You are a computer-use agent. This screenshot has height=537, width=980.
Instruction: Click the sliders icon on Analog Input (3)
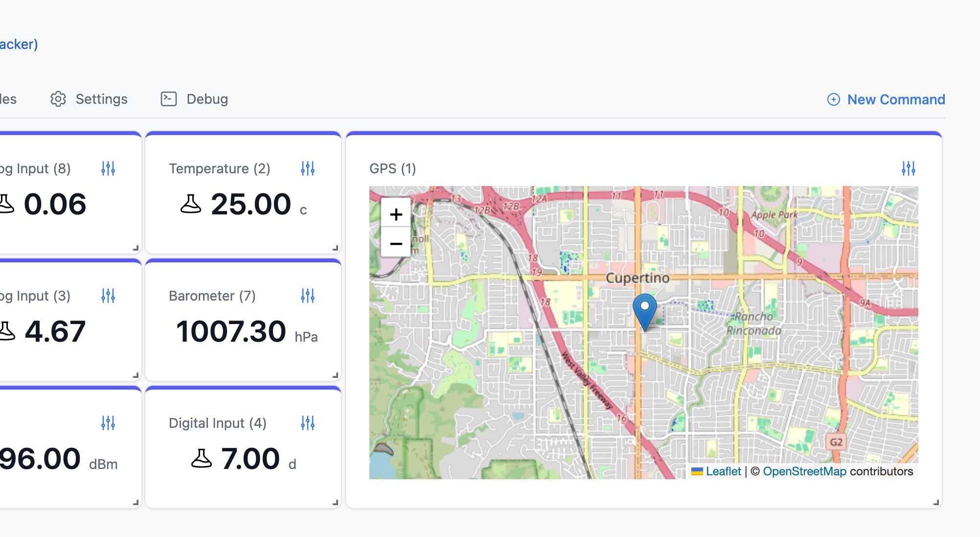108,296
